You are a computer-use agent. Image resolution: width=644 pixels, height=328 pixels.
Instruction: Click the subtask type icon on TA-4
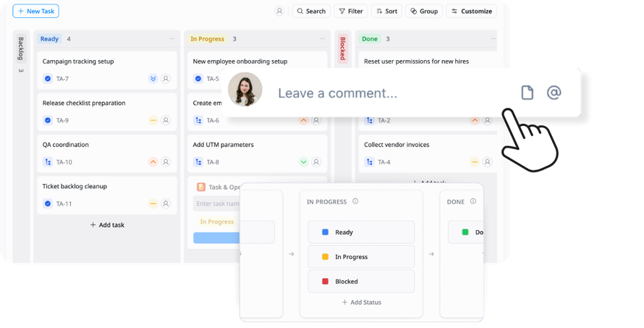370,162
